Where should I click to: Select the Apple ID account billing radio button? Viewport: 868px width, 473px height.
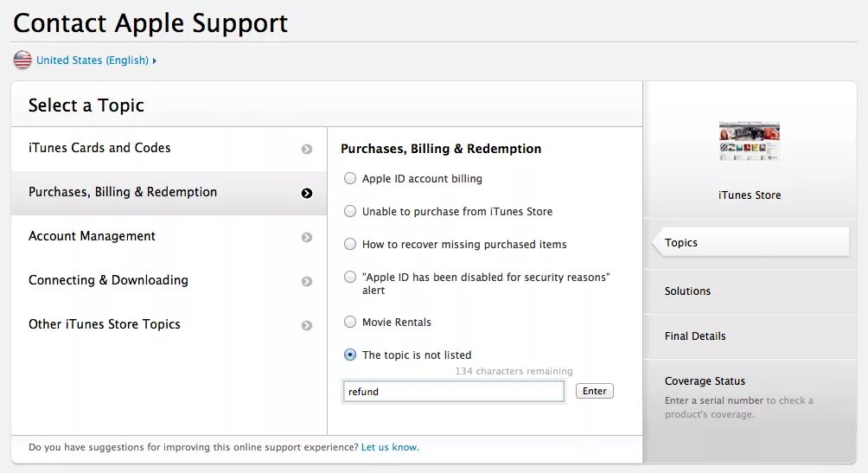point(350,178)
